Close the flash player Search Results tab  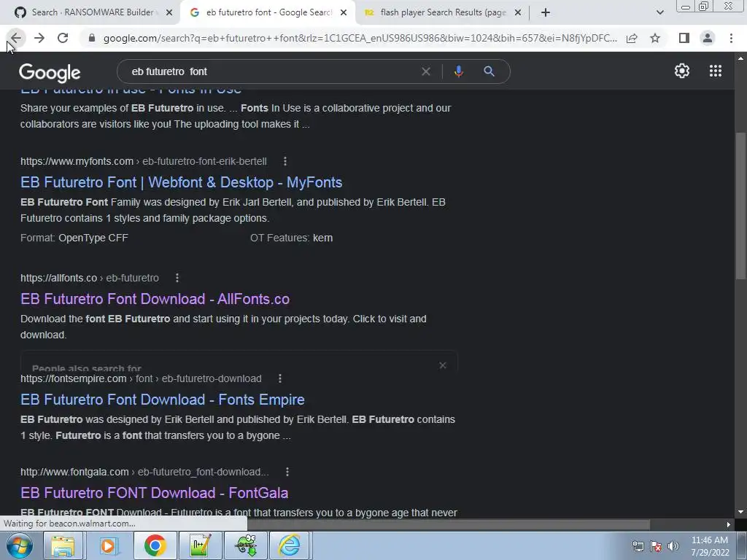pyautogui.click(x=518, y=12)
